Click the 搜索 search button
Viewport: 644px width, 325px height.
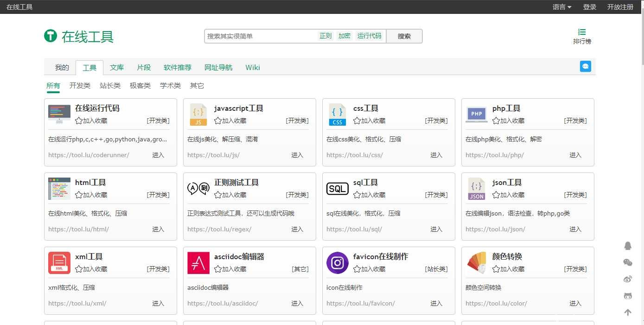404,36
